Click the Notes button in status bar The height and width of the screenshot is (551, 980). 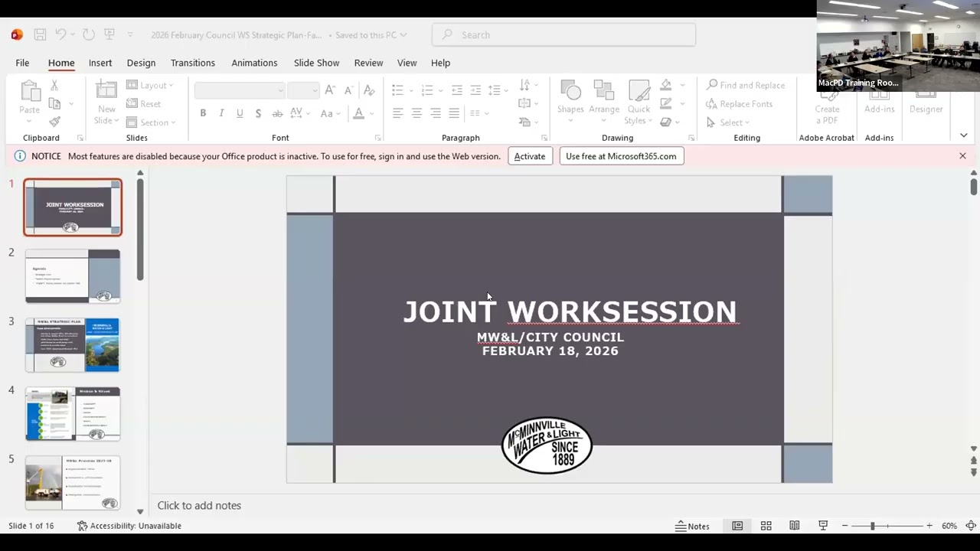[692, 526]
